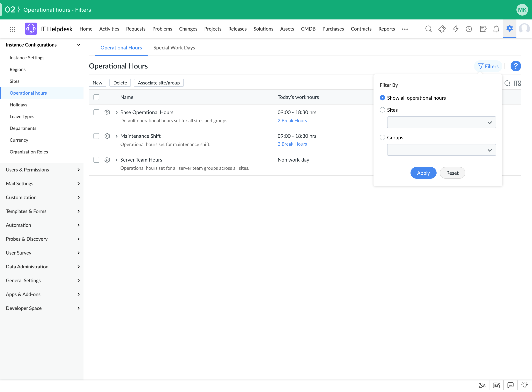Check the Base Operational Hours row checkbox
The height and width of the screenshot is (392, 532).
[x=96, y=113]
